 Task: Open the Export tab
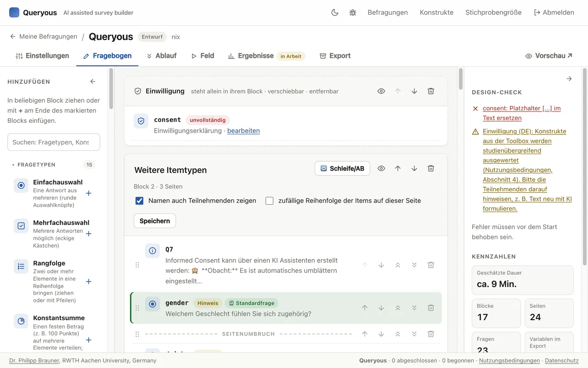pyautogui.click(x=335, y=56)
